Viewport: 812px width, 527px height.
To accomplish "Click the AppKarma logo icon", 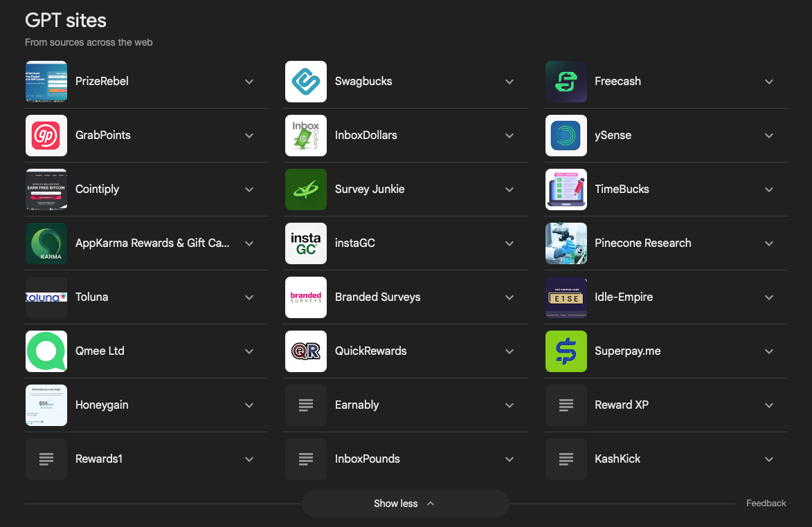I will (x=46, y=243).
